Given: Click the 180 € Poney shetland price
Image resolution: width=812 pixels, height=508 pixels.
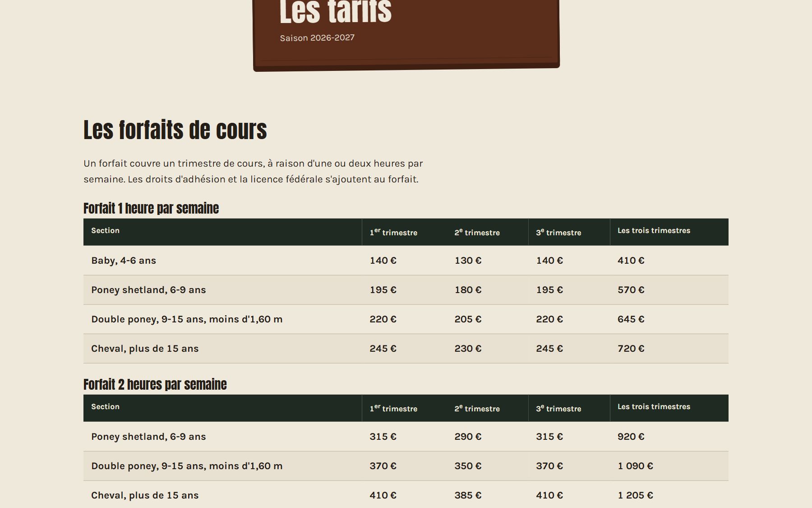Looking at the screenshot, I should click(468, 290).
